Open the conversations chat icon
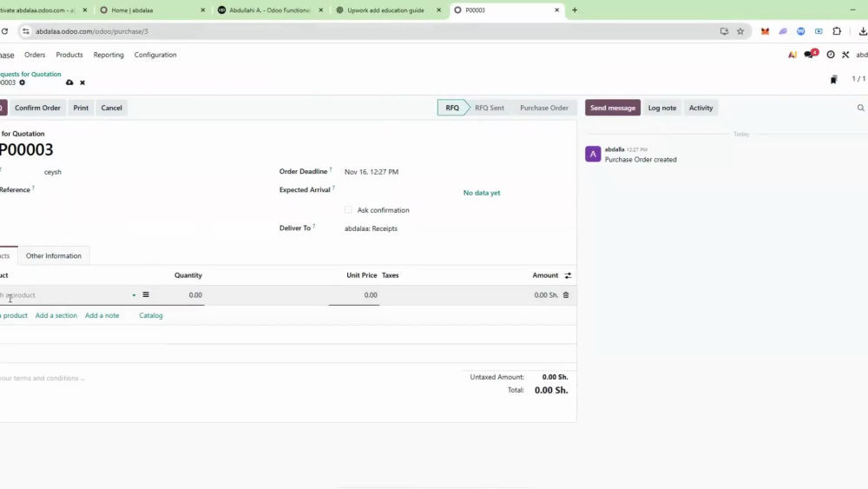Image resolution: width=868 pixels, height=489 pixels. coord(811,54)
